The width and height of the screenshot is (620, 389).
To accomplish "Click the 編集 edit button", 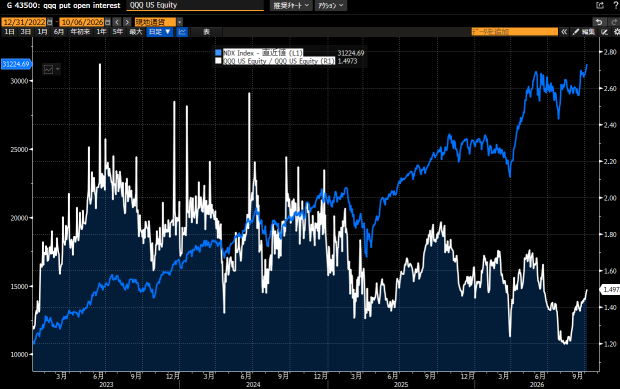I will tap(584, 32).
